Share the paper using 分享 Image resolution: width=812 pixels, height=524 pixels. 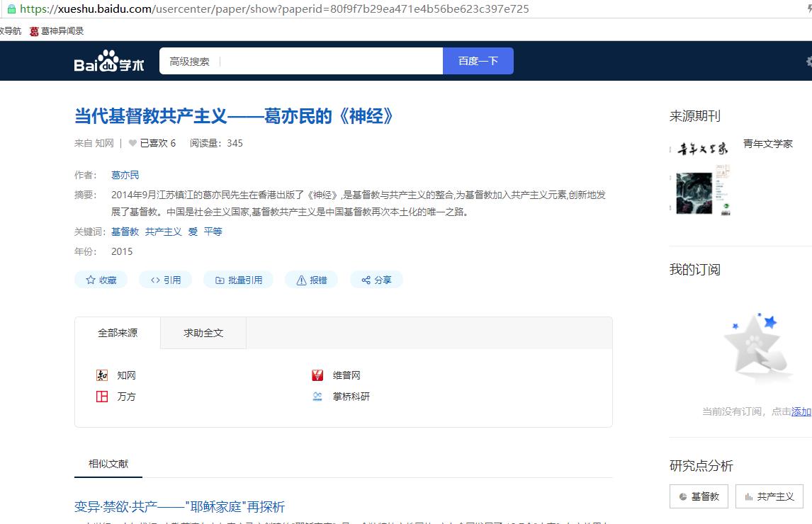coord(376,280)
